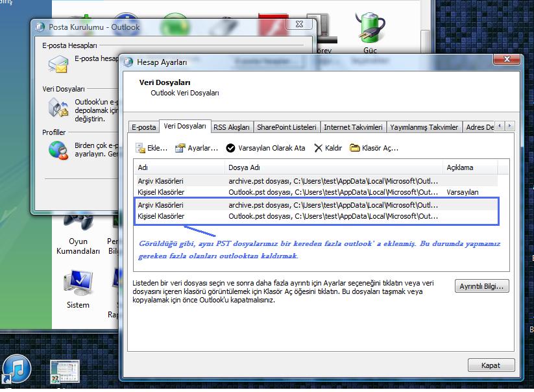
Task: Click the Posta Kurulumu title bar icon
Action: coord(40,27)
